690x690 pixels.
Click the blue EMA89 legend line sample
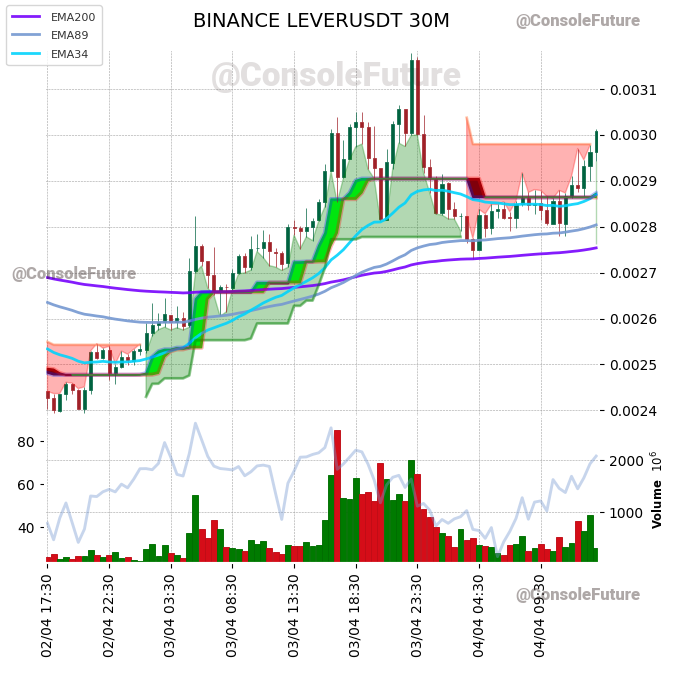pyautogui.click(x=26, y=35)
